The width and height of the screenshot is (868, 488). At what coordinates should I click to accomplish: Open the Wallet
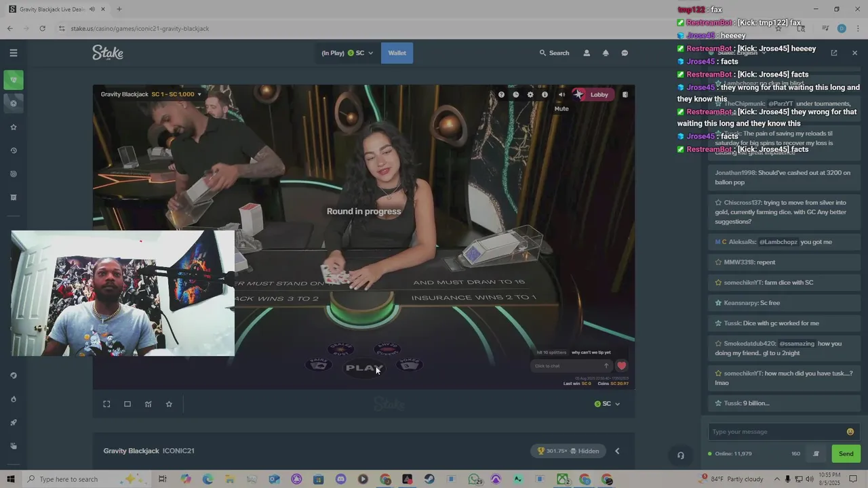[x=397, y=53]
